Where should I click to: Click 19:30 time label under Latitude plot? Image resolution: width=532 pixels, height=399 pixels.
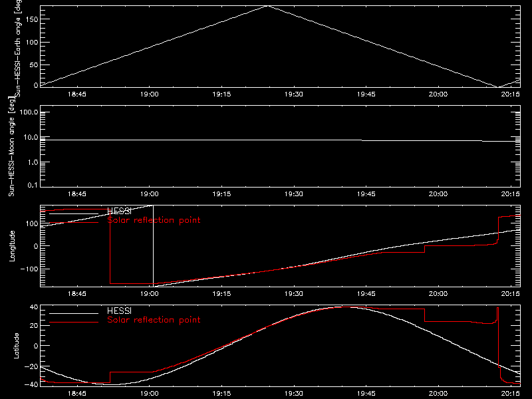[294, 394]
